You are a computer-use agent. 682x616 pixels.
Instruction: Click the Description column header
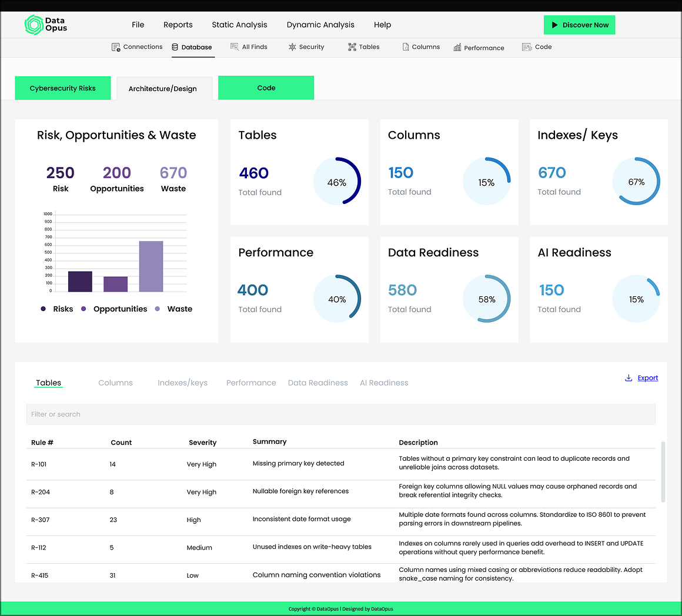point(418,442)
